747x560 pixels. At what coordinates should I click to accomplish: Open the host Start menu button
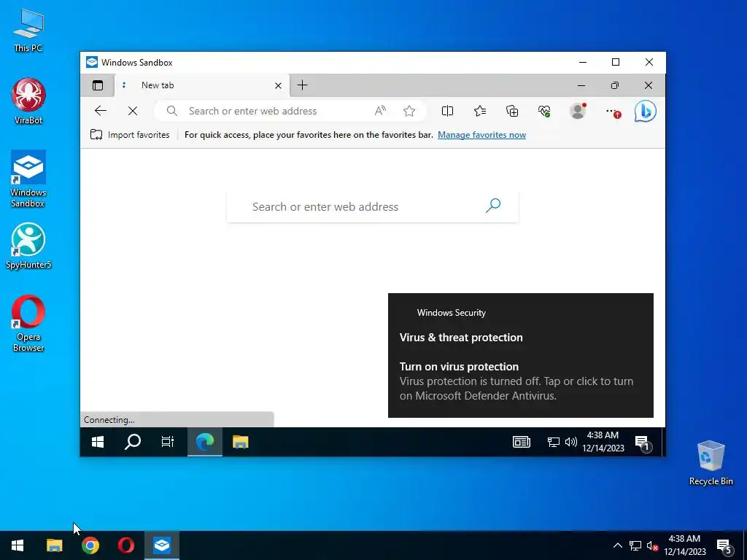click(x=18, y=545)
